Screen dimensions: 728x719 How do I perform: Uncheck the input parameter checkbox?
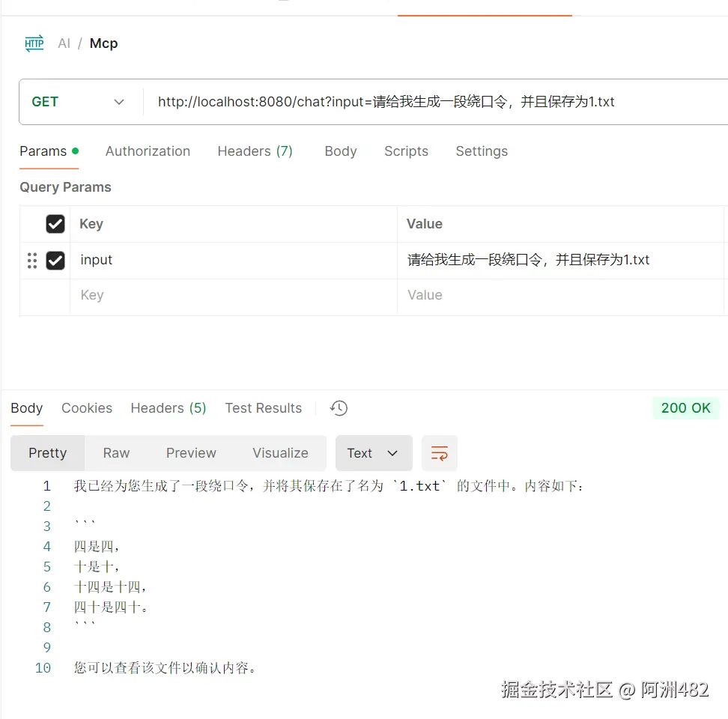click(x=55, y=261)
